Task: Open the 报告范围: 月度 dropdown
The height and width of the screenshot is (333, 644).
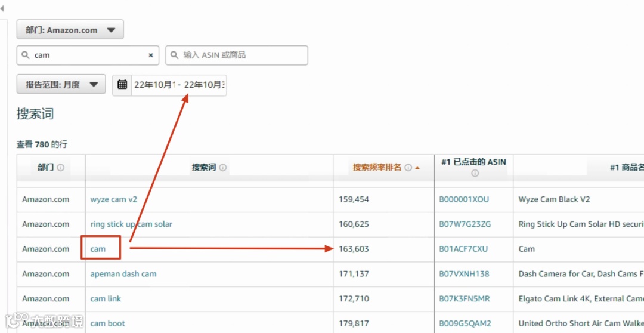Action: pyautogui.click(x=61, y=85)
